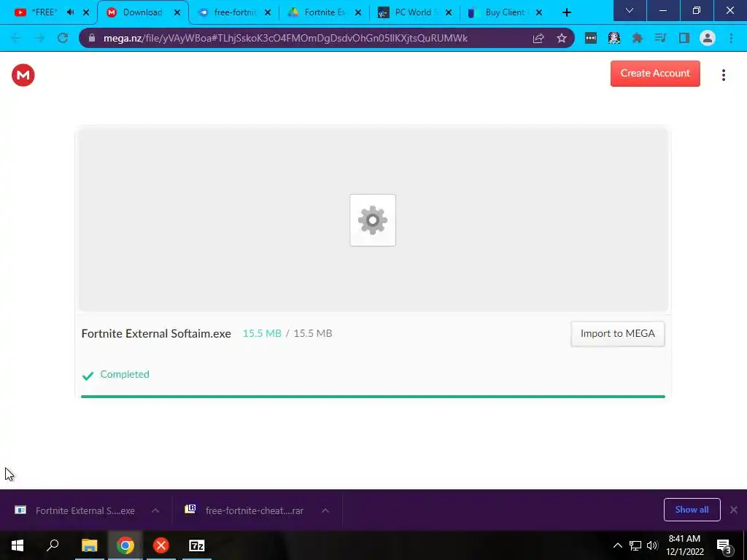This screenshot has width=747, height=560.
Task: Click the share page icon in address bar
Action: pyautogui.click(x=538, y=38)
